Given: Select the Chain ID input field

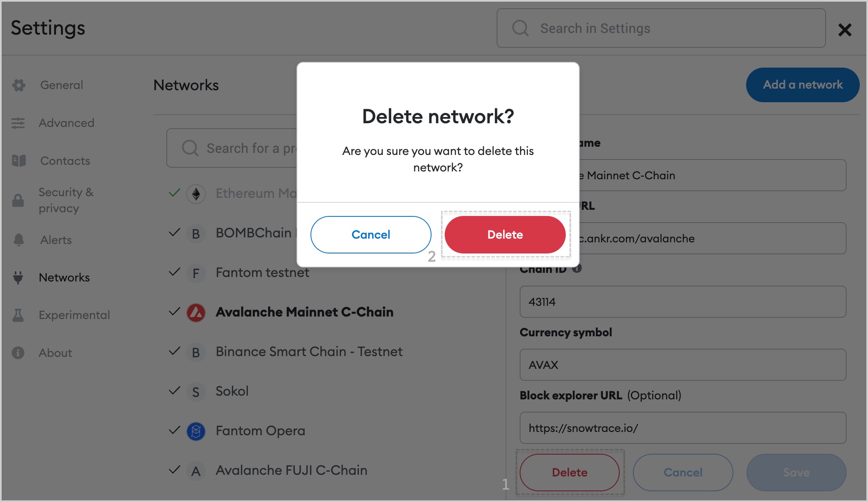Looking at the screenshot, I should (x=684, y=301).
